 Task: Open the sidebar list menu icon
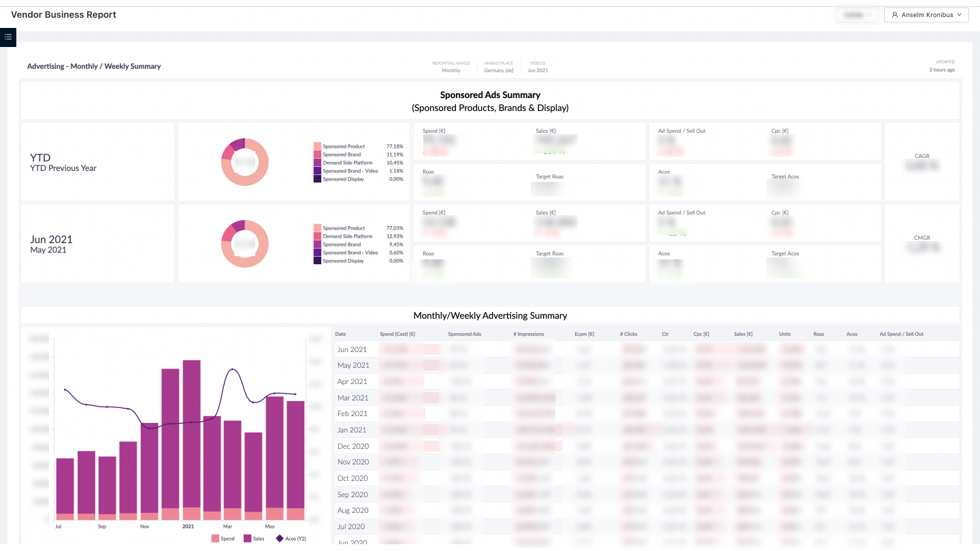pos(8,37)
